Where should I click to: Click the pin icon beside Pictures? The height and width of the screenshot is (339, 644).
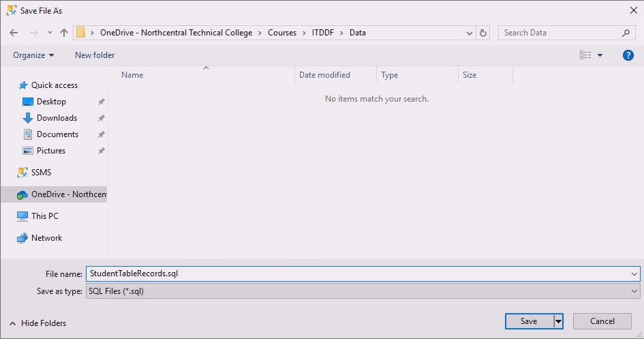(x=101, y=151)
